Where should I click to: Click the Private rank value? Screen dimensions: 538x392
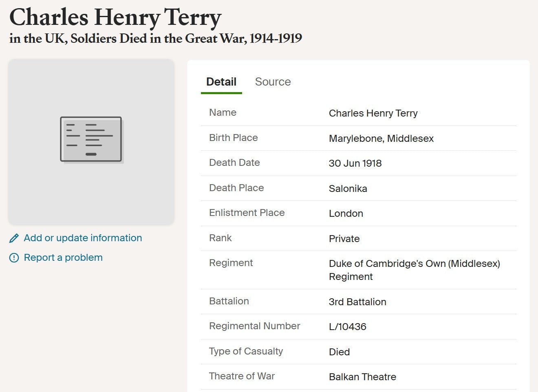point(344,239)
